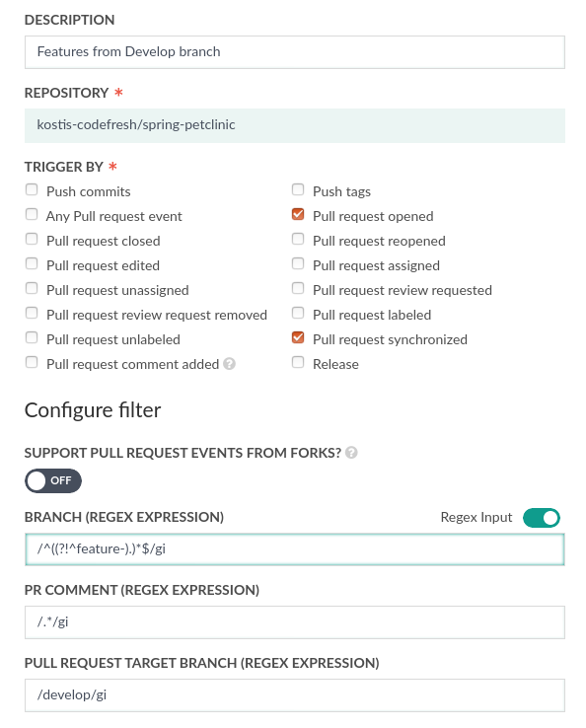Select Pull request unassigned checkbox
586x728 pixels.
click(x=32, y=288)
